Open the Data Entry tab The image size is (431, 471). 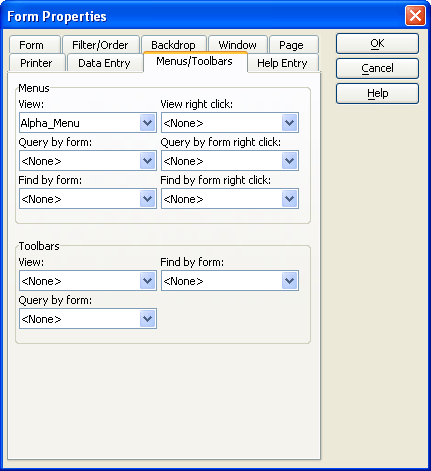[x=105, y=63]
